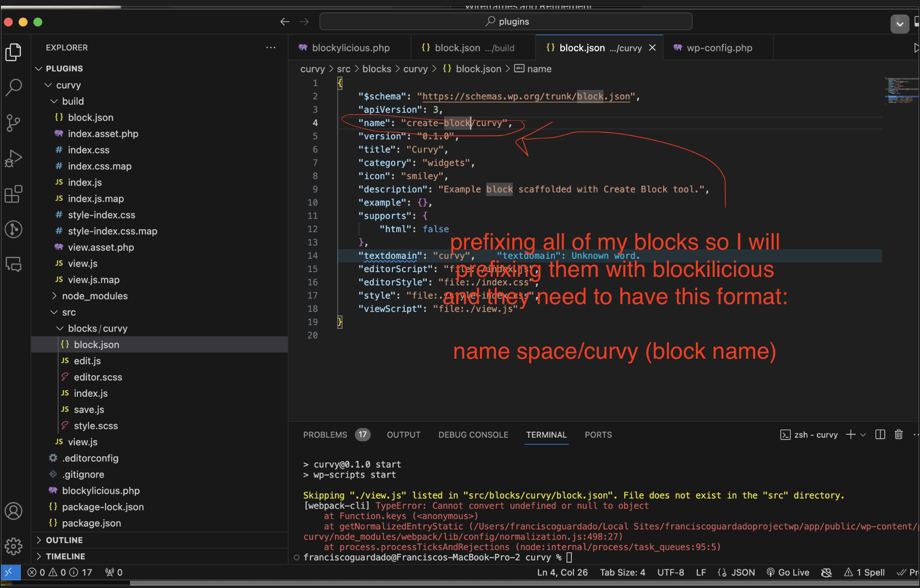Open the Extensions view

13,194
